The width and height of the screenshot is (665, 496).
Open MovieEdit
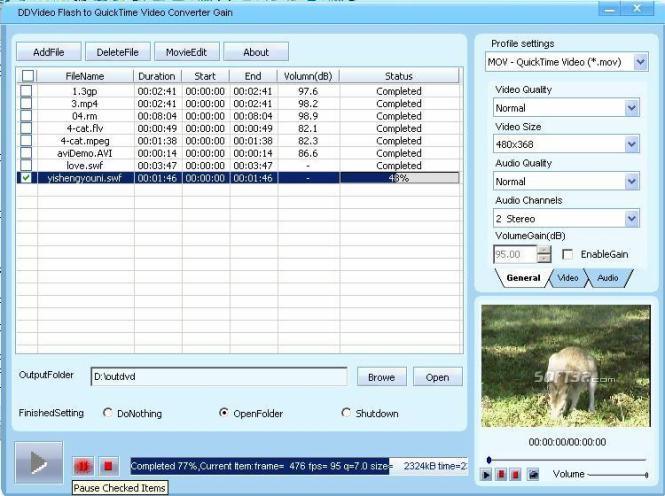coord(187,52)
